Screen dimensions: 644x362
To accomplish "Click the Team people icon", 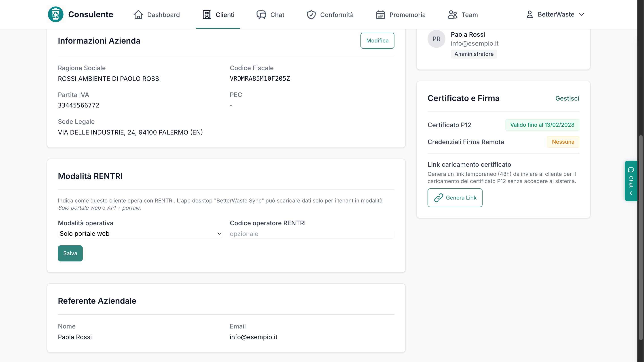I will point(453,15).
